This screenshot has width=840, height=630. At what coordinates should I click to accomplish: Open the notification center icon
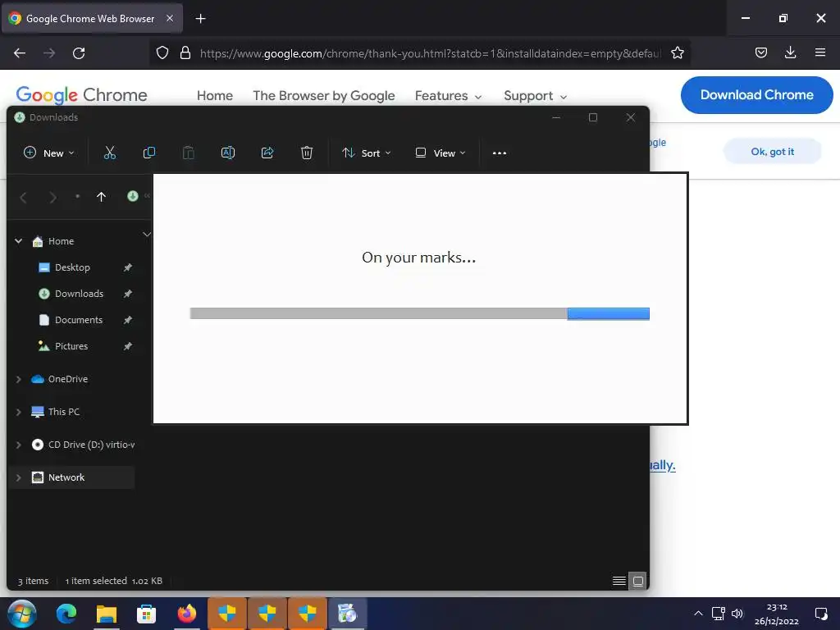click(820, 614)
